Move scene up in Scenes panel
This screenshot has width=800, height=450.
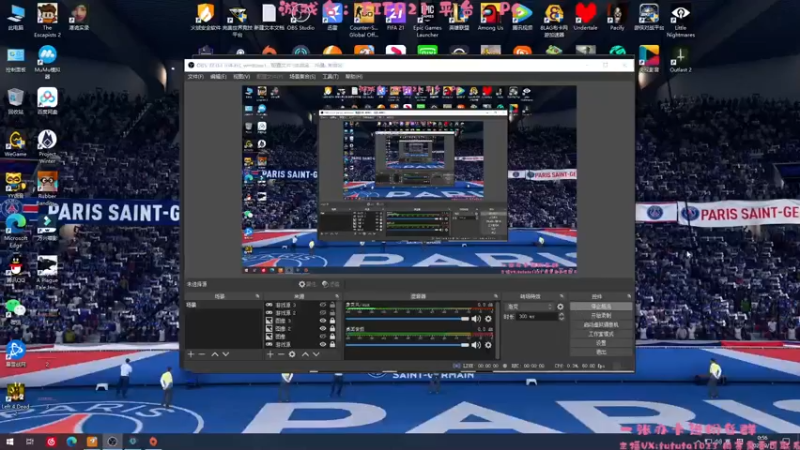215,354
